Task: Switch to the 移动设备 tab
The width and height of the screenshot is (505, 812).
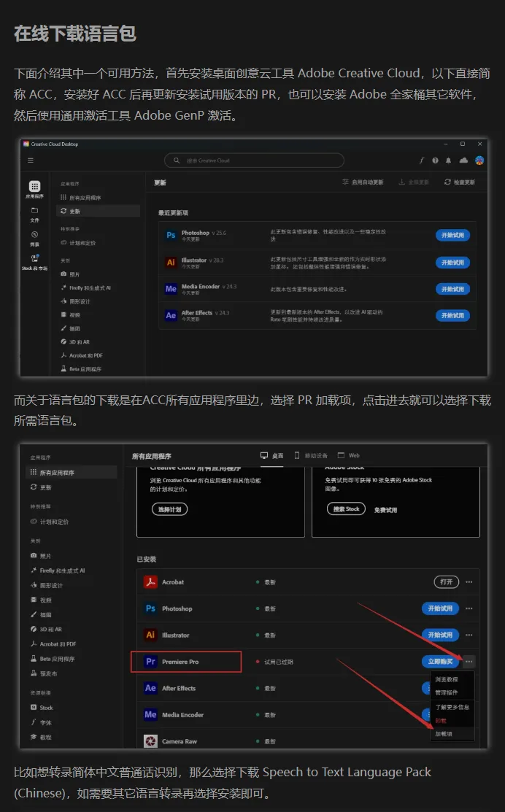Action: tap(311, 456)
